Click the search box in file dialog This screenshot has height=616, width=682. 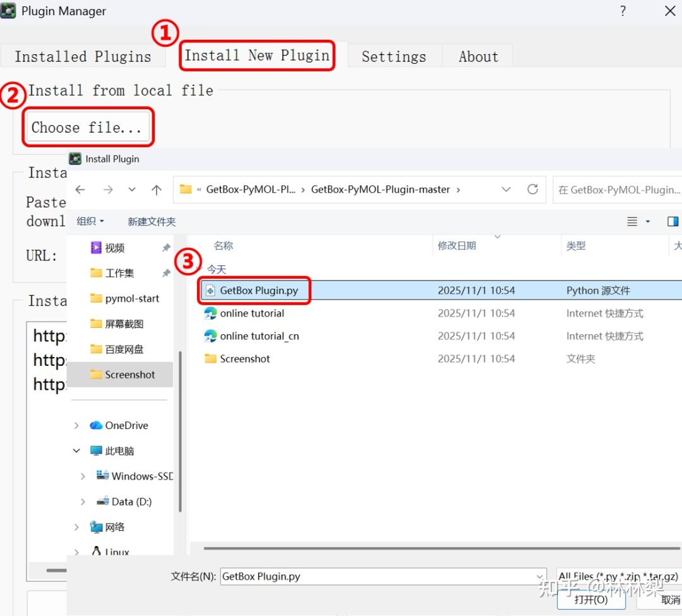click(x=618, y=190)
